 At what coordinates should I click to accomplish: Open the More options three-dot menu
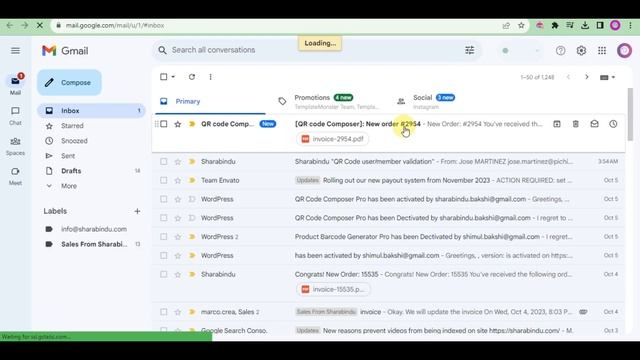pyautogui.click(x=210, y=77)
